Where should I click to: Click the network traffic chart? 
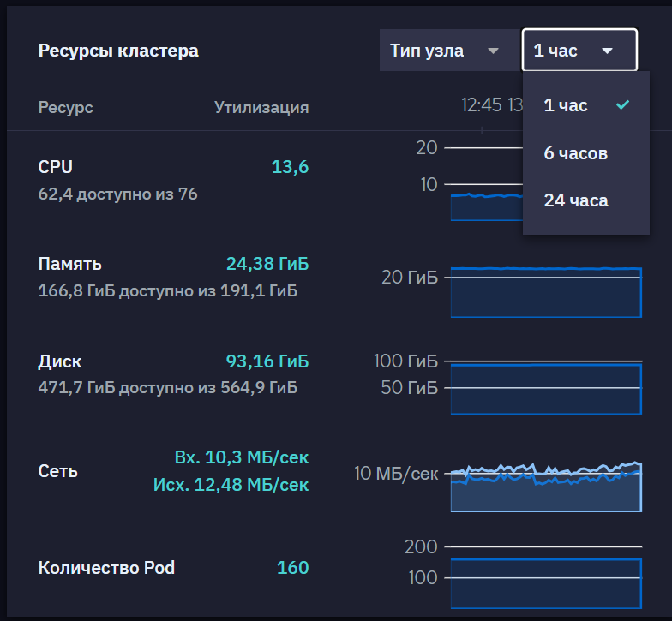pyautogui.click(x=546, y=487)
